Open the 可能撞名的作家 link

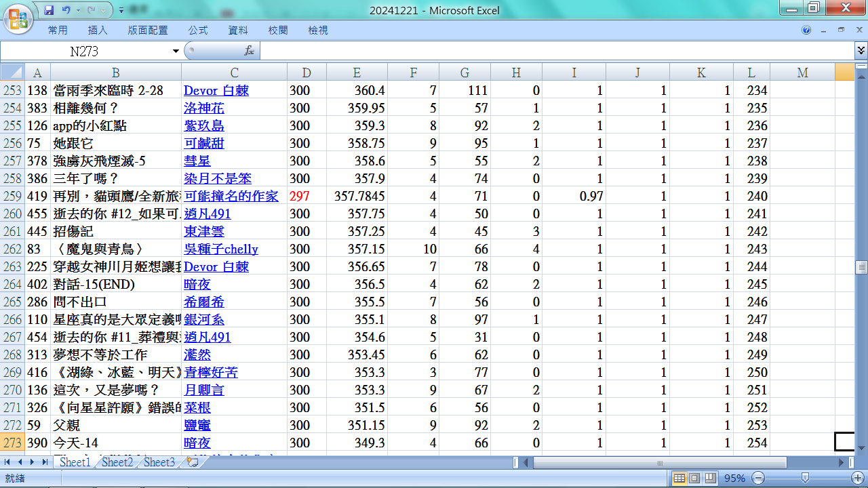(x=231, y=196)
